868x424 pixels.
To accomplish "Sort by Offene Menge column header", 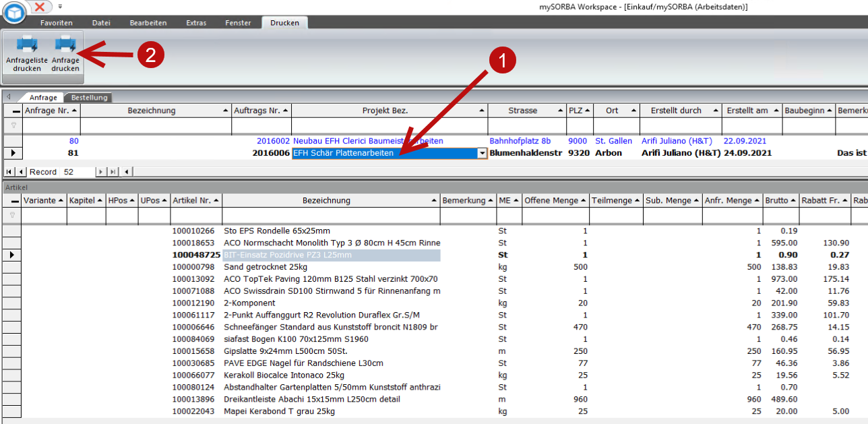I will 556,200.
